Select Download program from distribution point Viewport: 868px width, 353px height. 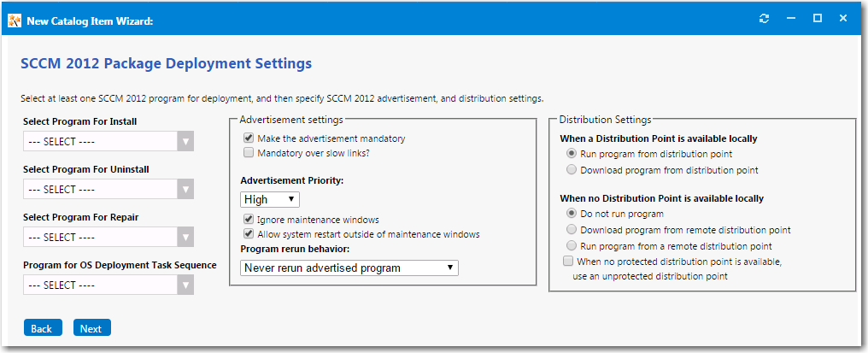[x=572, y=170]
